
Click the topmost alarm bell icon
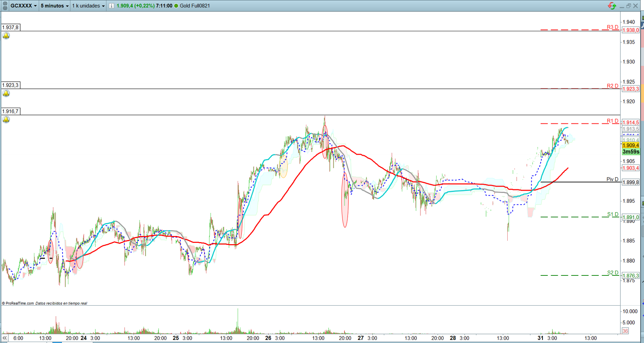point(6,36)
